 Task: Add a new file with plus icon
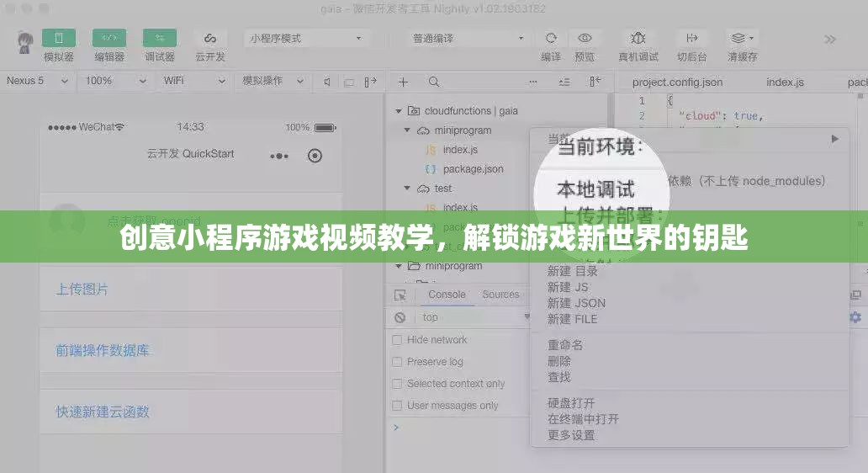(403, 82)
